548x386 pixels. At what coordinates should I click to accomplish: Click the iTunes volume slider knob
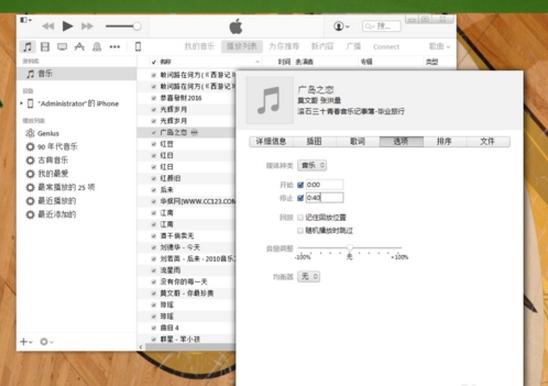point(137,26)
